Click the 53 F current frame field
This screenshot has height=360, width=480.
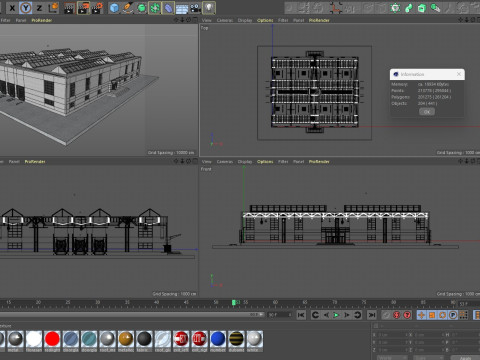[468, 304]
